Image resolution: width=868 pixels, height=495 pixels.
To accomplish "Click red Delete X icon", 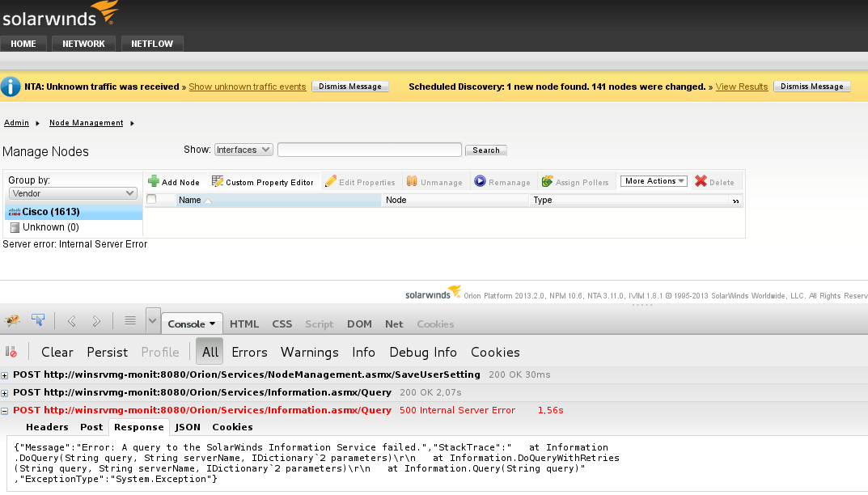I will point(701,181).
